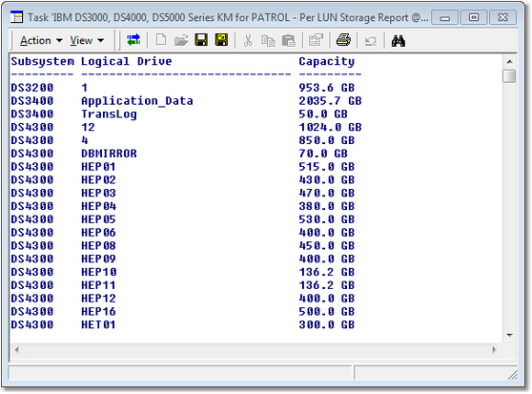This screenshot has width=532, height=394.
Task: Click the '500.0 GB' capacity value
Action: (x=327, y=312)
